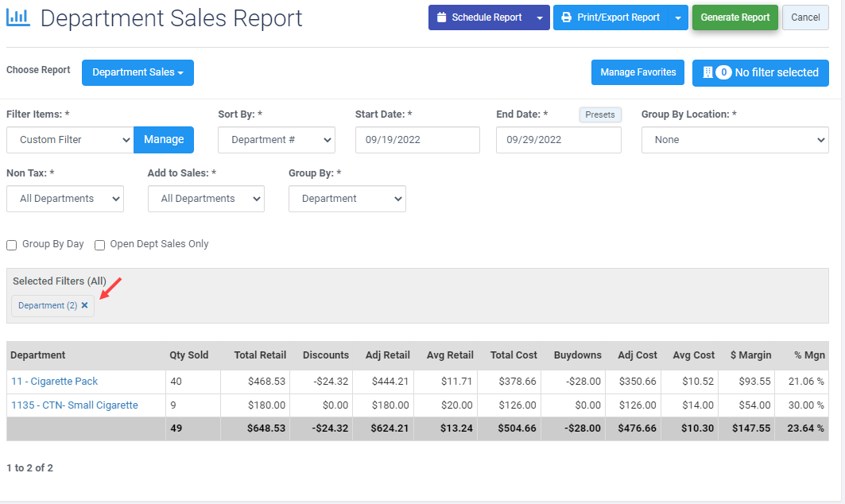Image resolution: width=845 pixels, height=504 pixels.
Task: Click the Start Date input field
Action: tap(417, 140)
